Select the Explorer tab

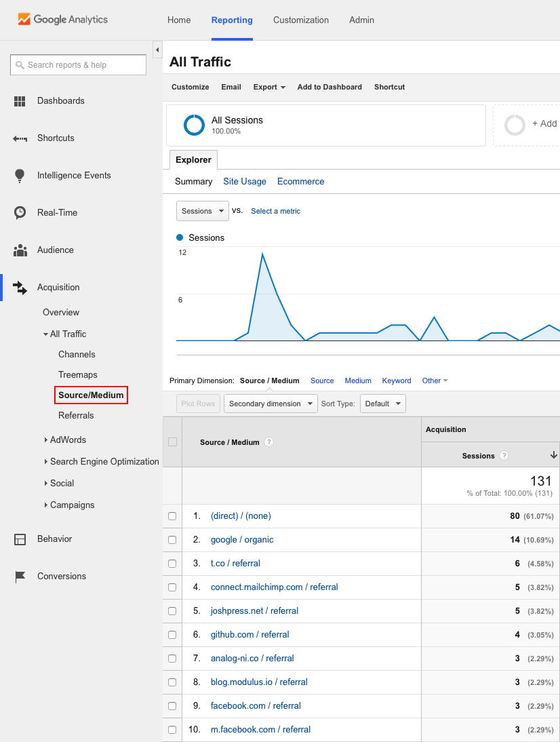(x=193, y=160)
